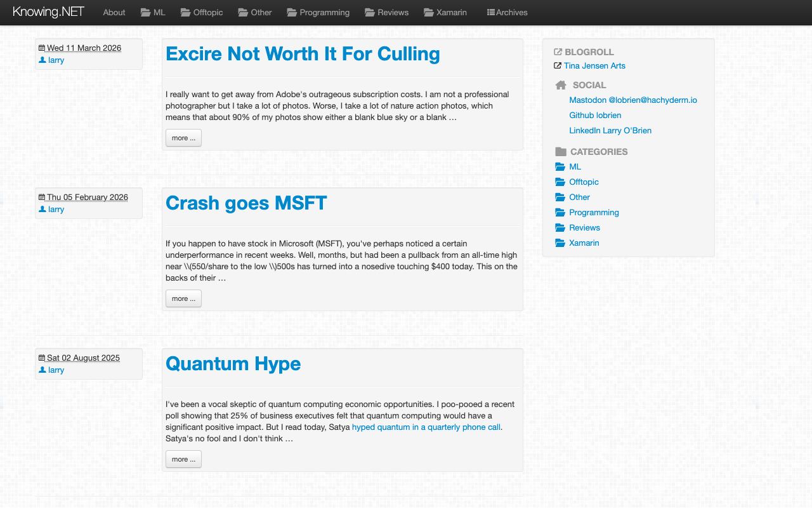The image size is (812, 508).
Task: Select Offtopic in sidebar categories
Action: click(584, 182)
